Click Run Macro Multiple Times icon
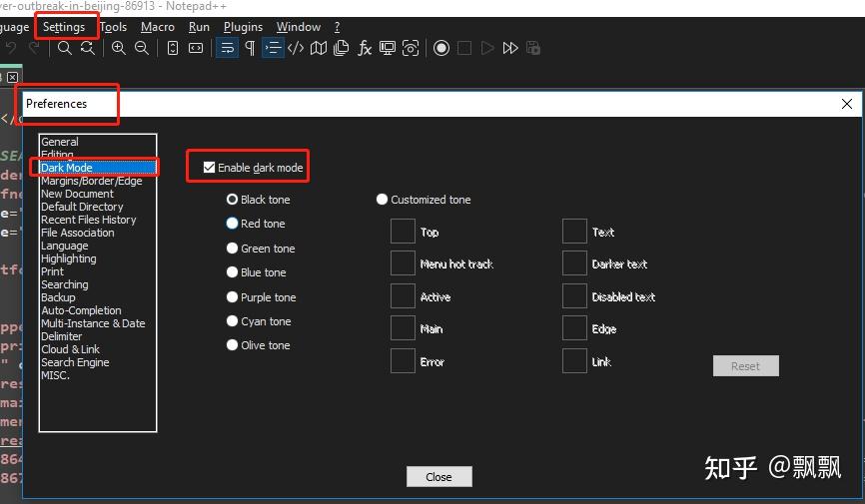865x504 pixels. coord(510,49)
